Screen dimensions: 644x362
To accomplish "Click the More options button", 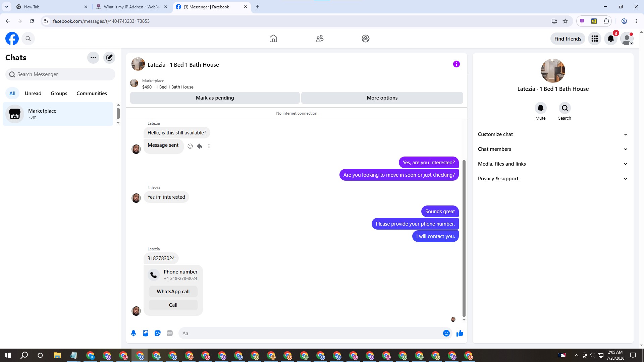I will (x=382, y=98).
